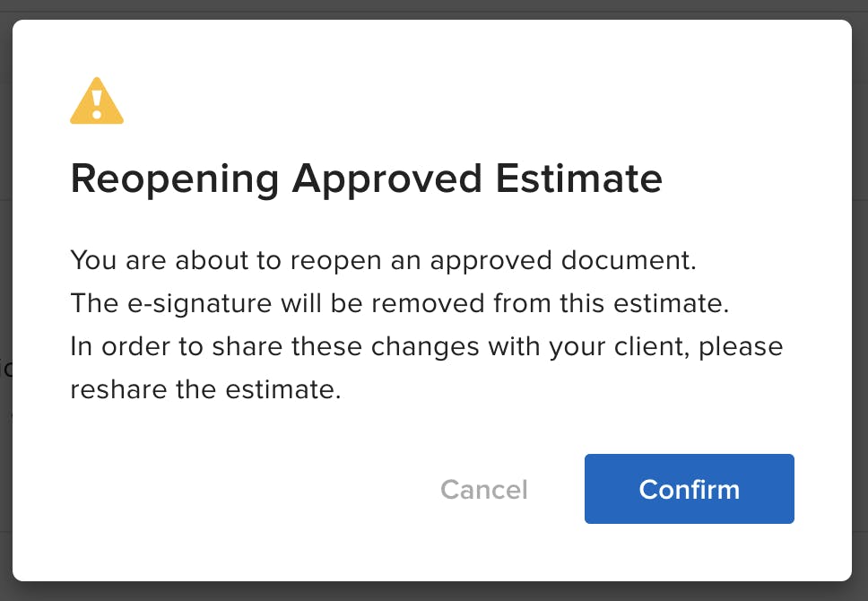The height and width of the screenshot is (601, 868).
Task: Click the Reopening Approved Estimate heading
Action: pyautogui.click(x=367, y=179)
